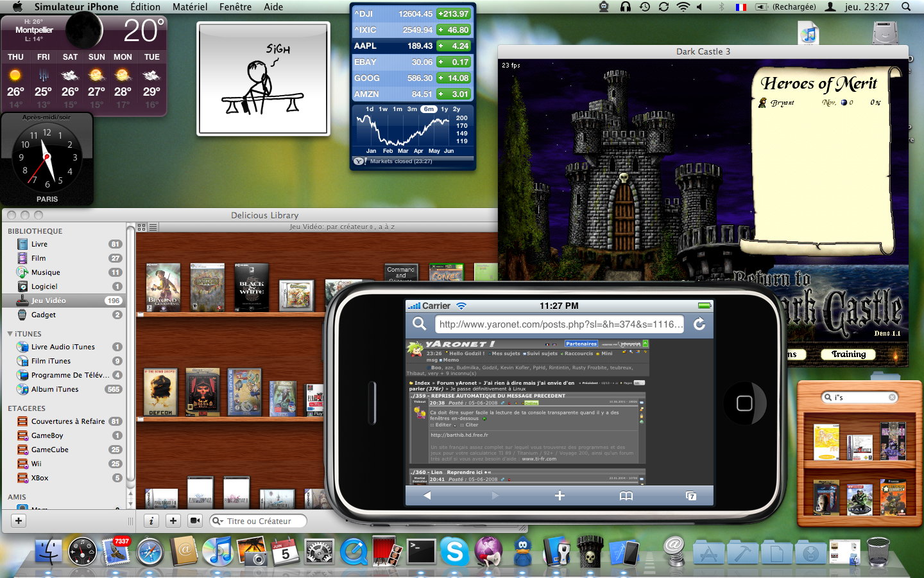Collapse the iTUNES section in sidebar
924x578 pixels.
coord(10,334)
